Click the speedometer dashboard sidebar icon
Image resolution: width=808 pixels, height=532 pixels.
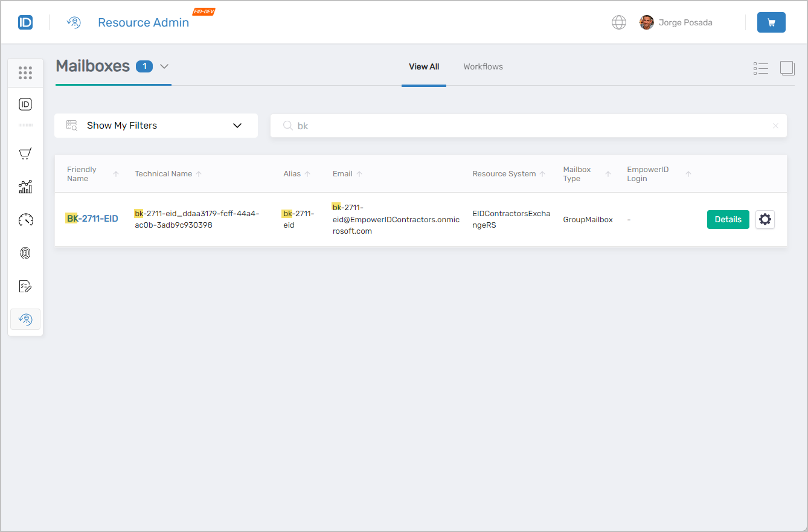tap(25, 220)
